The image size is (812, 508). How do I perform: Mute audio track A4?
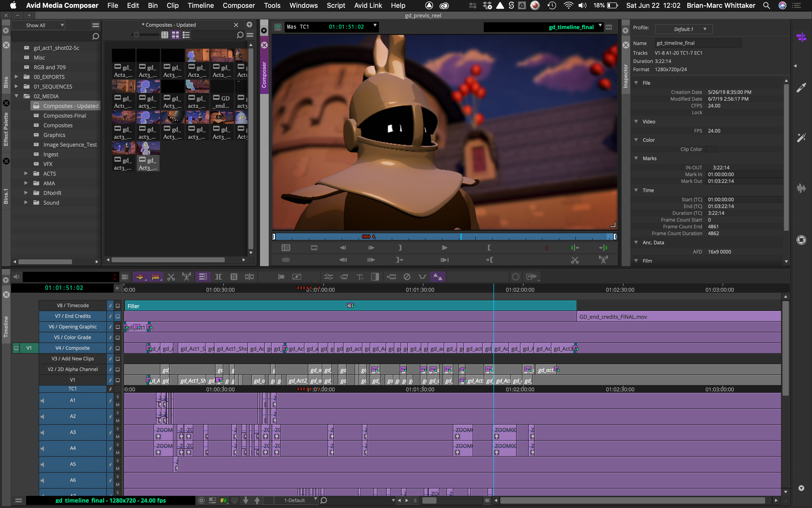pyautogui.click(x=118, y=452)
